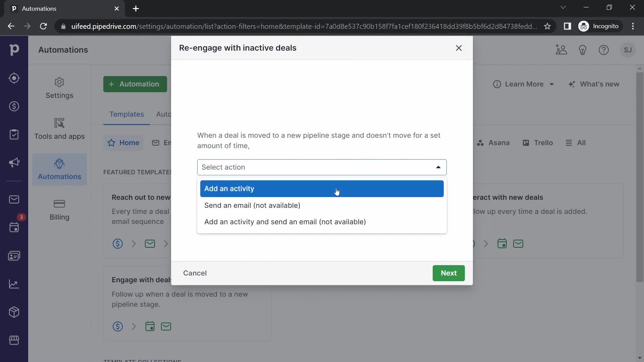
Task: Expand the Select action dropdown
Action: click(322, 167)
